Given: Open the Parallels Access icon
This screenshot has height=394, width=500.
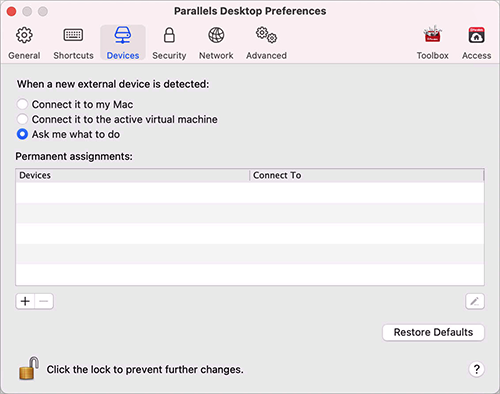Looking at the screenshot, I should (476, 43).
